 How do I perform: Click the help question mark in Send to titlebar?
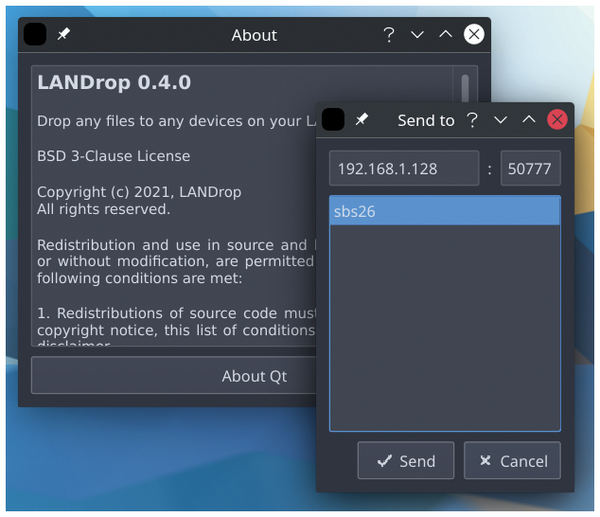pyautogui.click(x=473, y=120)
